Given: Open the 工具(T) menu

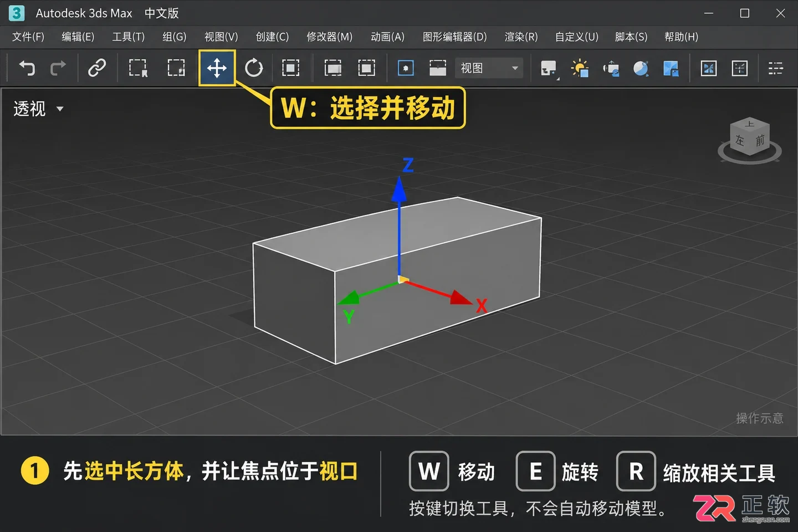Looking at the screenshot, I should click(129, 37).
